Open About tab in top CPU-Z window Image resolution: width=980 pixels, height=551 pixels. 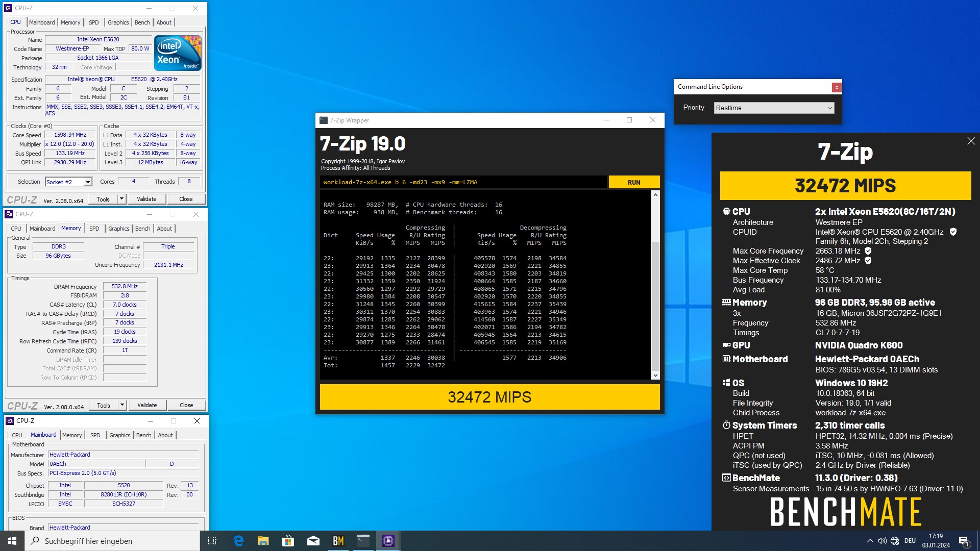pyautogui.click(x=164, y=22)
